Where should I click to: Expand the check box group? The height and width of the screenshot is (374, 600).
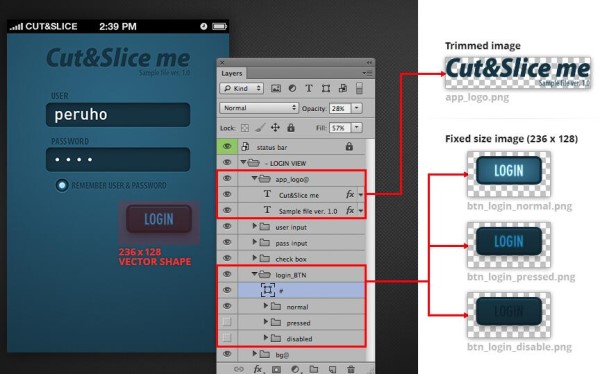[254, 258]
